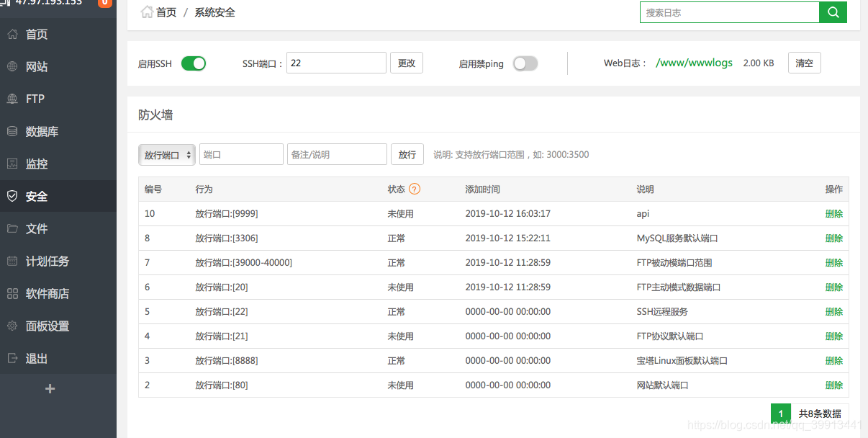Open 首页 in the sidebar menu
868x438 pixels.
tap(37, 34)
